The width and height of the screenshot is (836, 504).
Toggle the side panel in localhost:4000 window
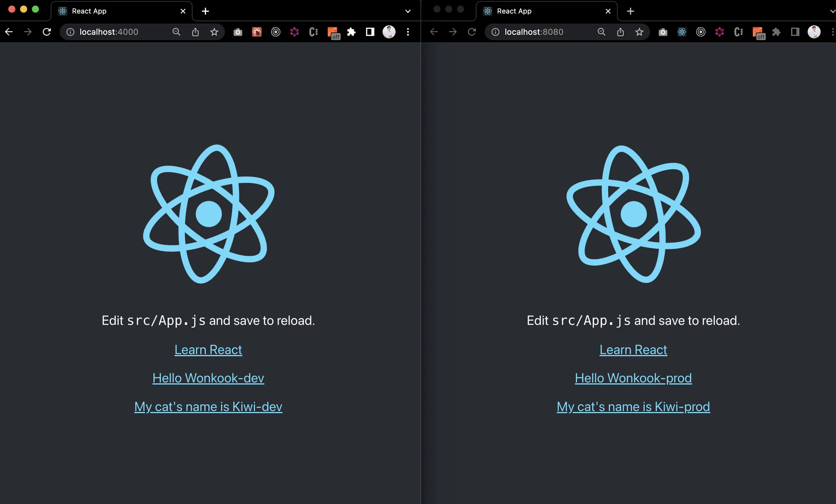pyautogui.click(x=370, y=32)
